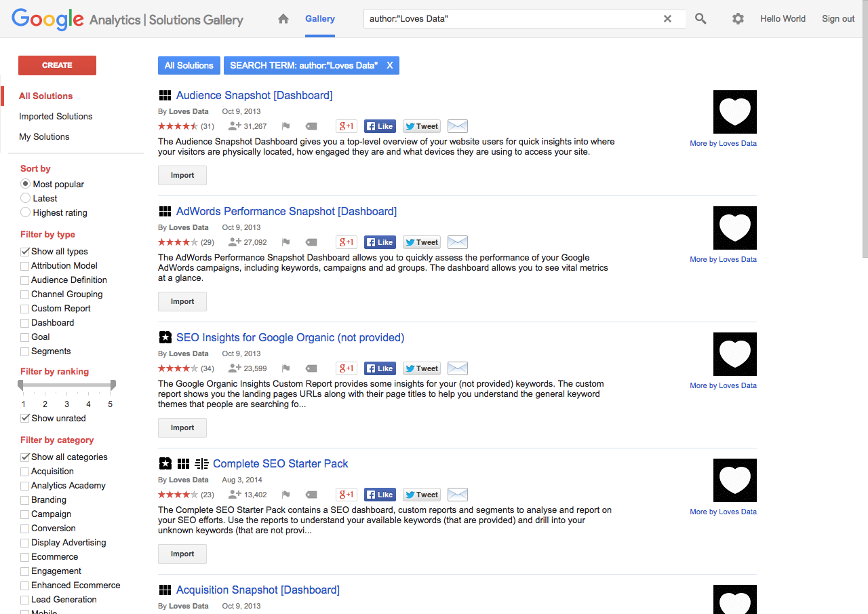
Task: Focus the gallery search input field
Action: tap(515, 19)
